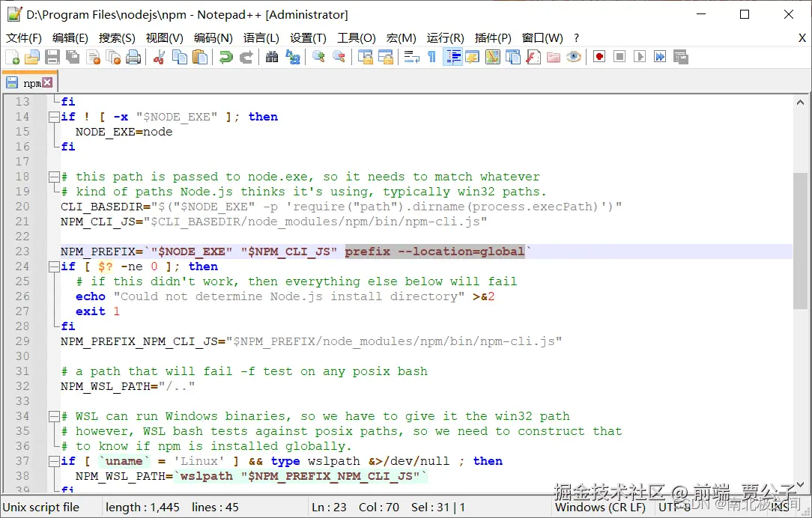Toggle show all characters pilcrow icon
Screen dimensions: 812x518
432,57
